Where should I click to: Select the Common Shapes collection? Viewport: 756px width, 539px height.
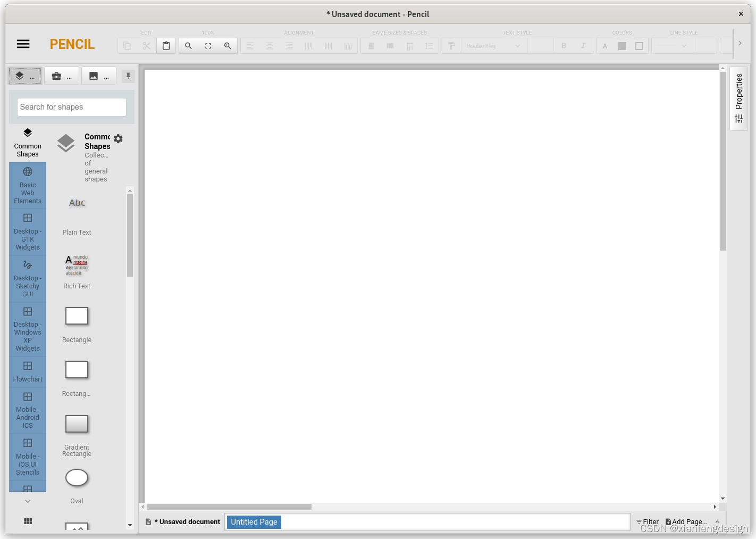(28, 143)
